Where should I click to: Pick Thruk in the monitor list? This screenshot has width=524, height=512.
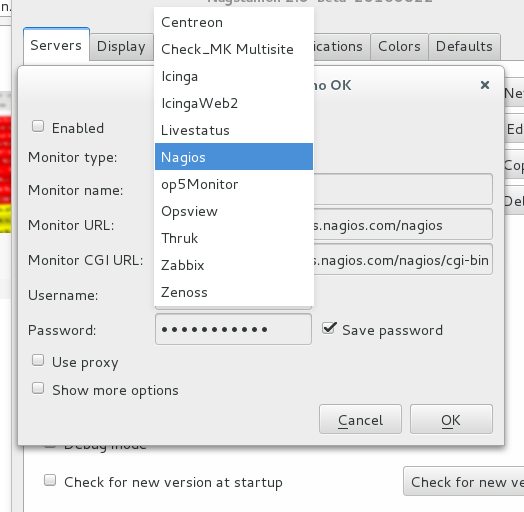234,238
